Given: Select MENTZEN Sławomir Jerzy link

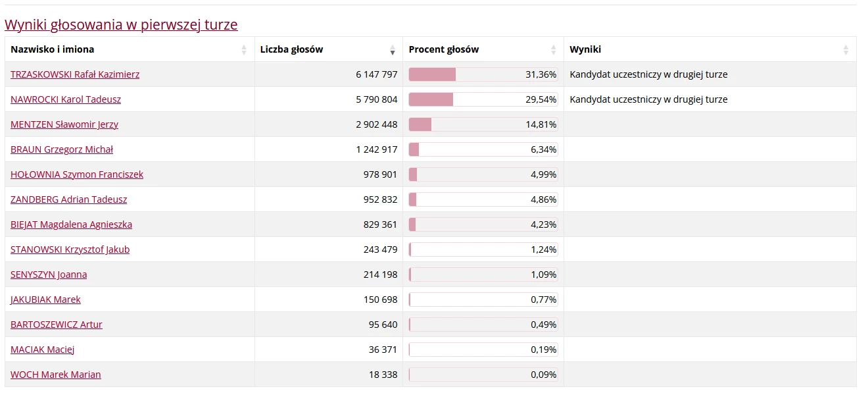Looking at the screenshot, I should [x=64, y=124].
